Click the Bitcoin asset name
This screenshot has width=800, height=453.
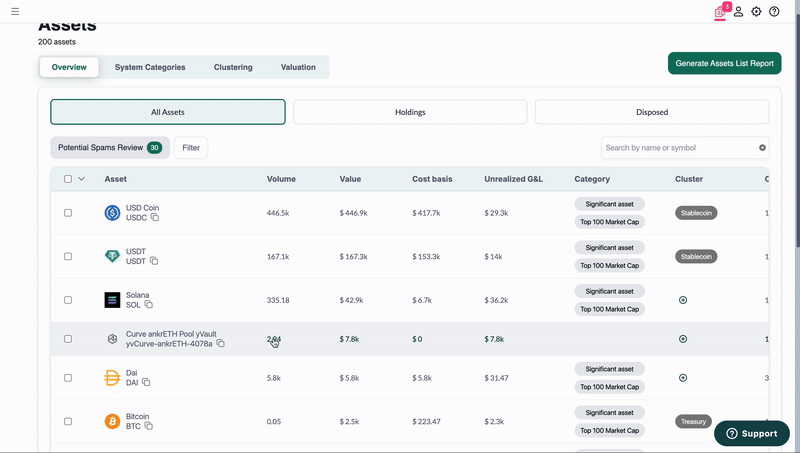tap(138, 416)
